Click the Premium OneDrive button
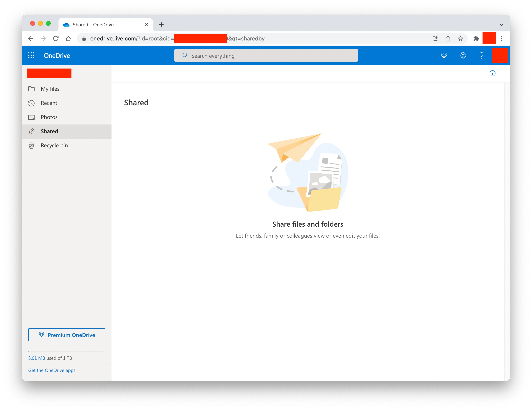The height and width of the screenshot is (410, 532). click(67, 335)
